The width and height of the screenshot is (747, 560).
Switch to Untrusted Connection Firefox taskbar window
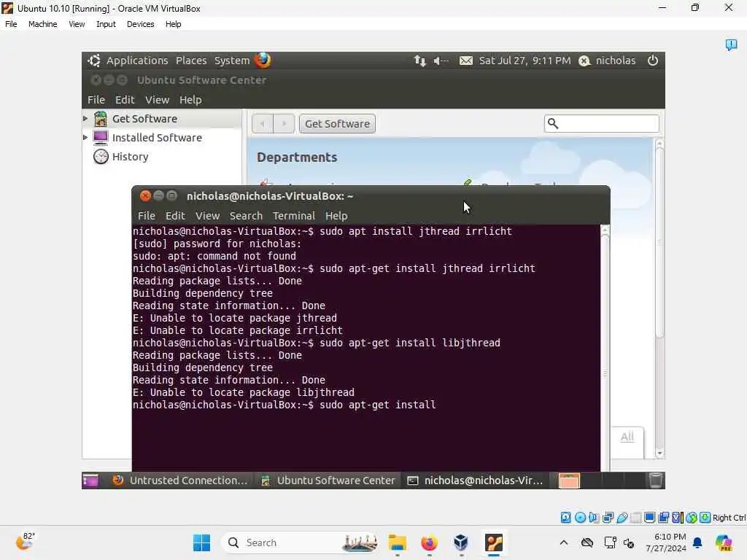180,481
